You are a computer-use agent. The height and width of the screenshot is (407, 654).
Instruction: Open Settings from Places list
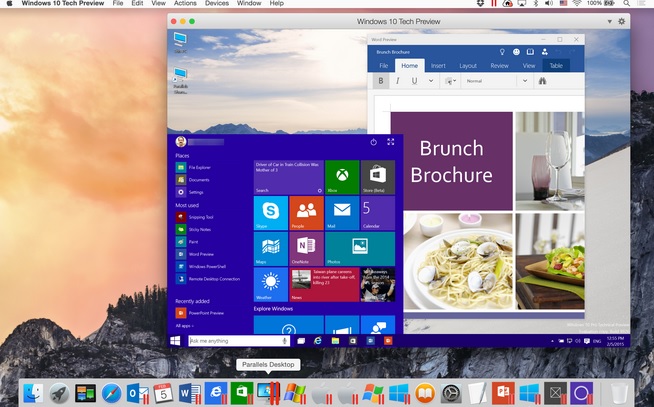(x=190, y=192)
